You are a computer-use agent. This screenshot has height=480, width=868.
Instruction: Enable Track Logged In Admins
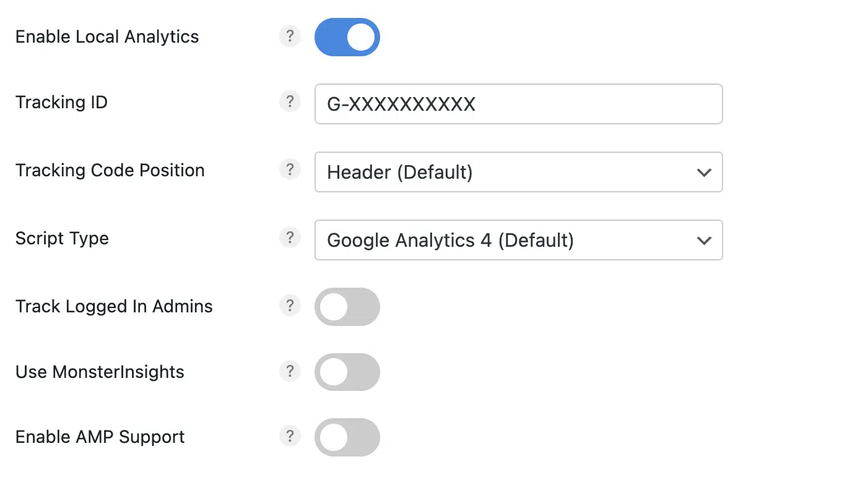(x=347, y=307)
